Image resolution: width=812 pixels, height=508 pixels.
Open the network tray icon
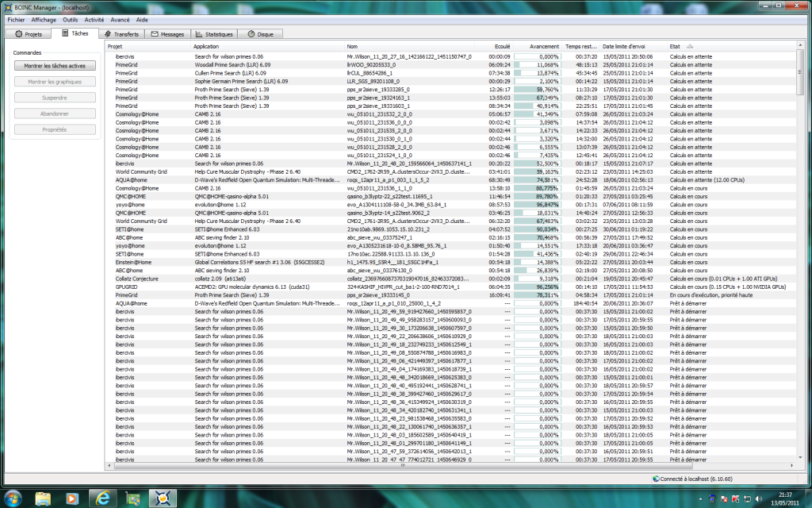point(747,499)
